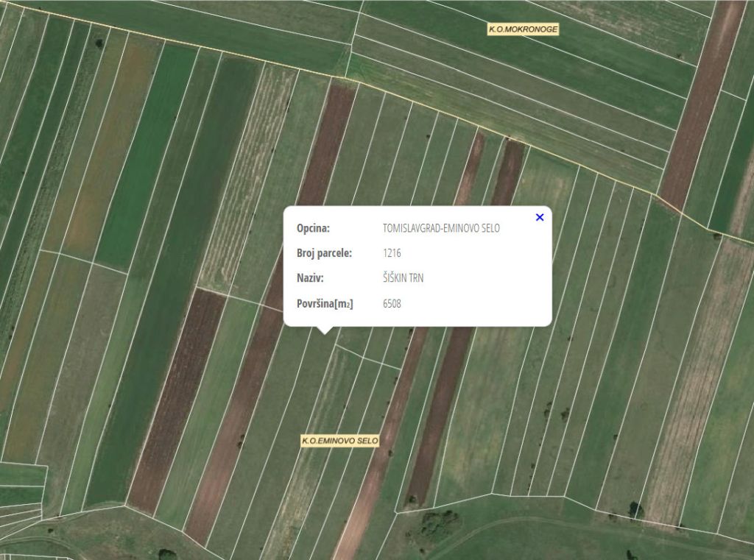Click the dark tree at bottom right
Viewport: 754px width, 560px height.
click(x=635, y=509)
